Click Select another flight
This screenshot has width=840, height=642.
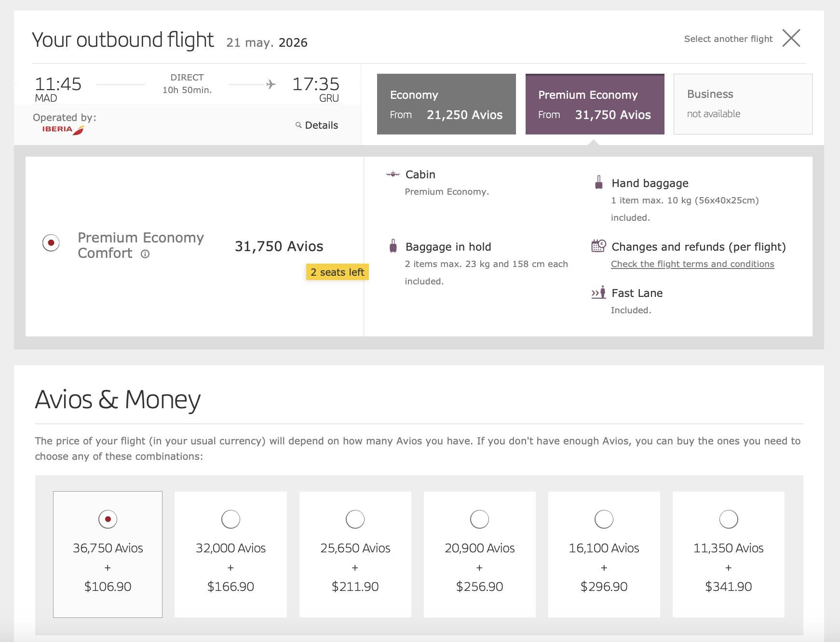728,39
